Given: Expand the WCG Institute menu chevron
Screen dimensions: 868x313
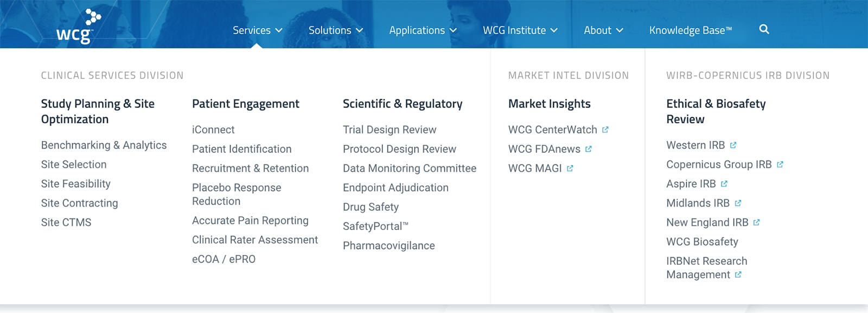Looking at the screenshot, I should [x=554, y=30].
